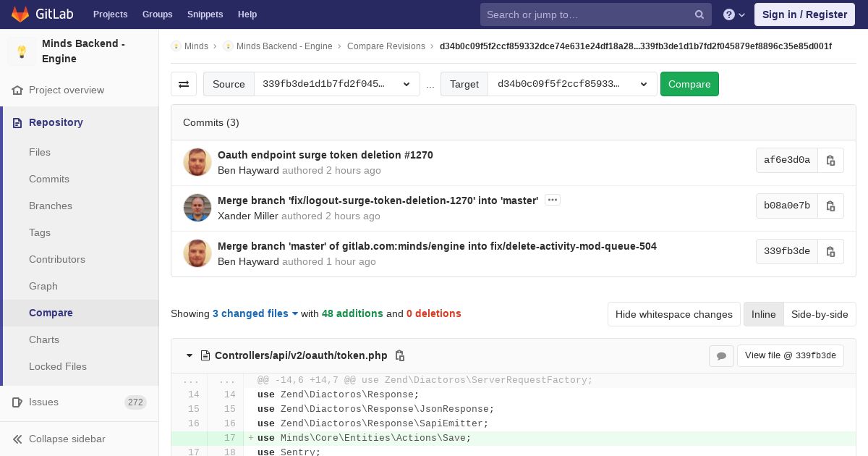The image size is (868, 456).
Task: Select Inline diff view
Action: click(x=763, y=314)
